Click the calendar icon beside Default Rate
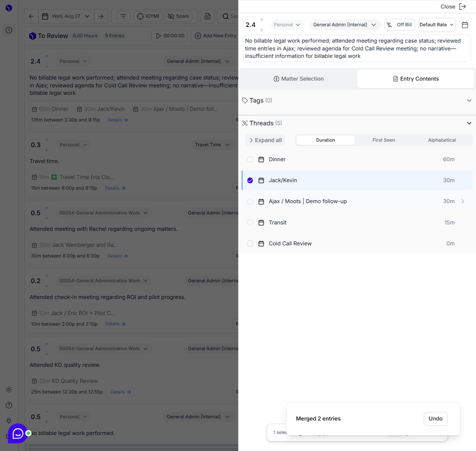 [x=465, y=25]
